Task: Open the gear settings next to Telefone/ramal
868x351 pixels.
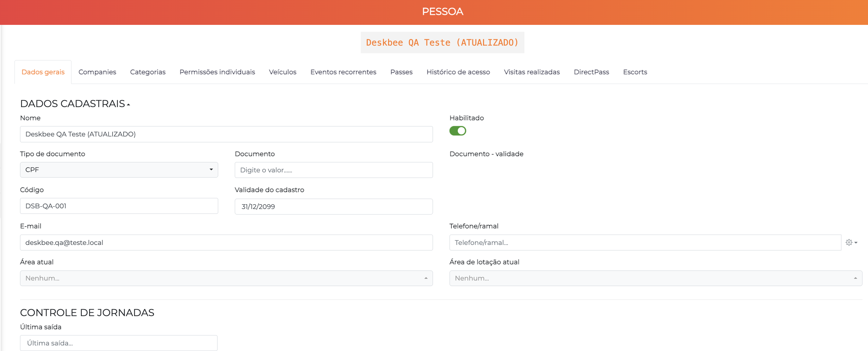Action: click(851, 243)
